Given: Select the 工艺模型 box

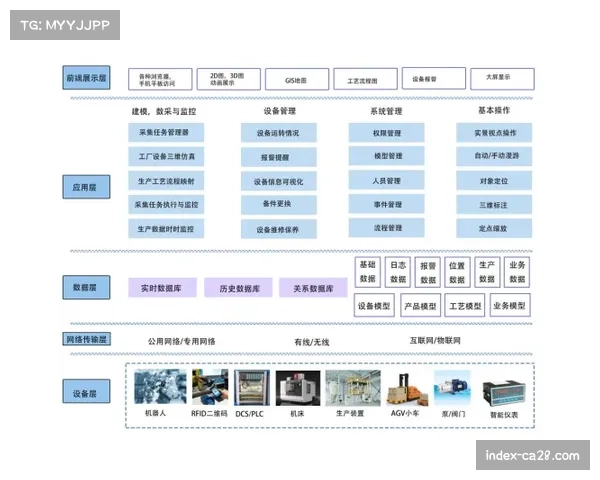Looking at the screenshot, I should point(465,305).
